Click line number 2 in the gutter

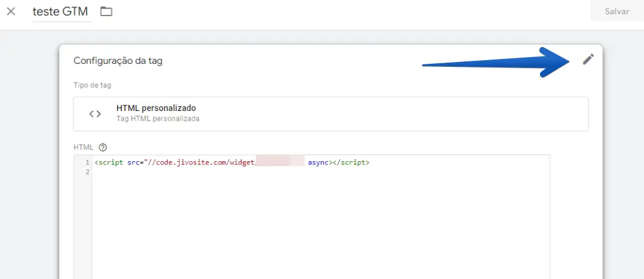[x=86, y=172]
